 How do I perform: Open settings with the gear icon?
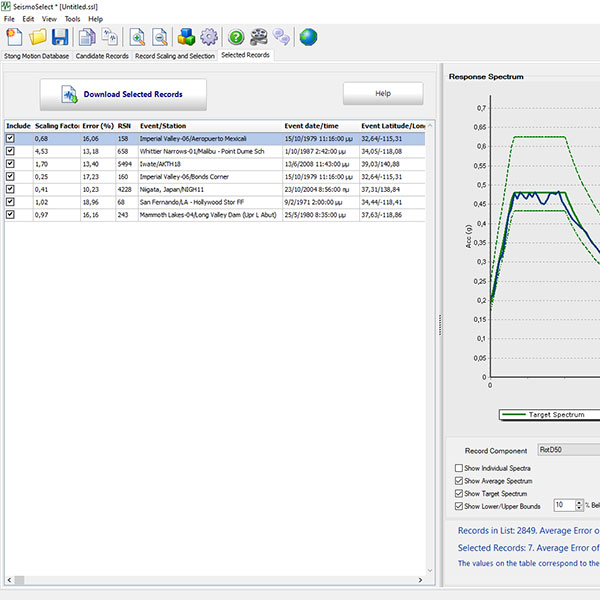pos(209,37)
